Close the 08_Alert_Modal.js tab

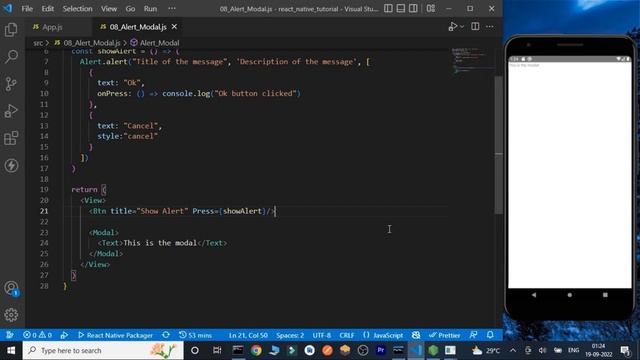174,27
